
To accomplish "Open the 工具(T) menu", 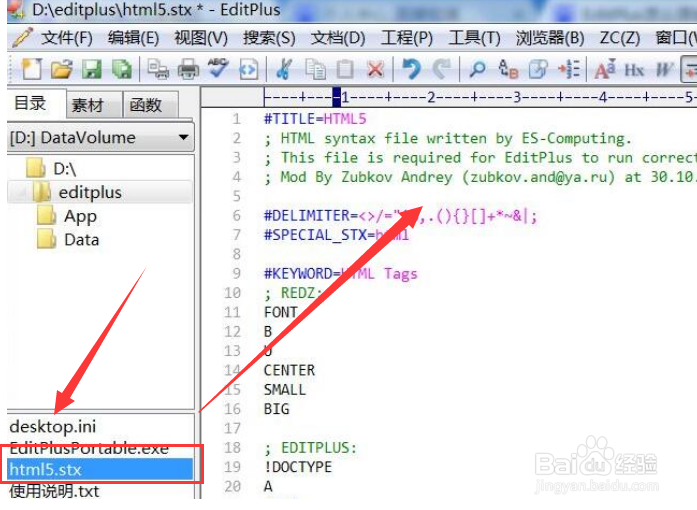I will pyautogui.click(x=474, y=38).
